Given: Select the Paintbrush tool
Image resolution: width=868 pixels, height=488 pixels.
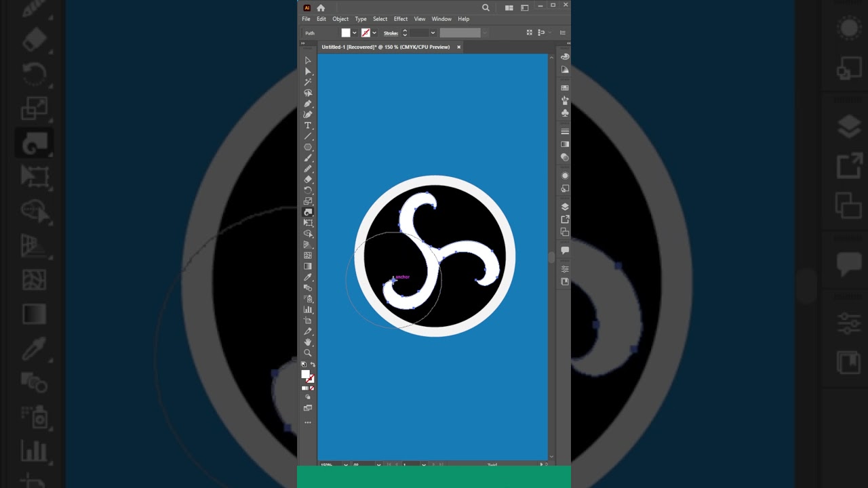Looking at the screenshot, I should 308,158.
